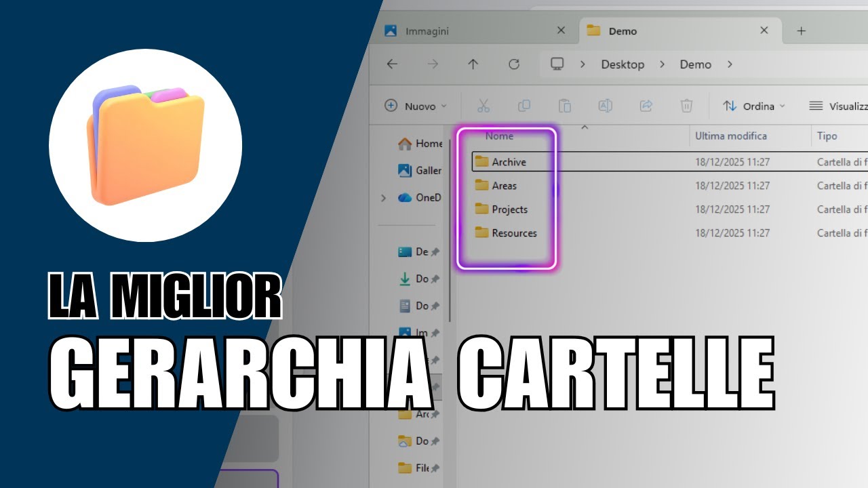The image size is (868, 488).
Task: Sort by the Nome column header
Action: click(499, 136)
